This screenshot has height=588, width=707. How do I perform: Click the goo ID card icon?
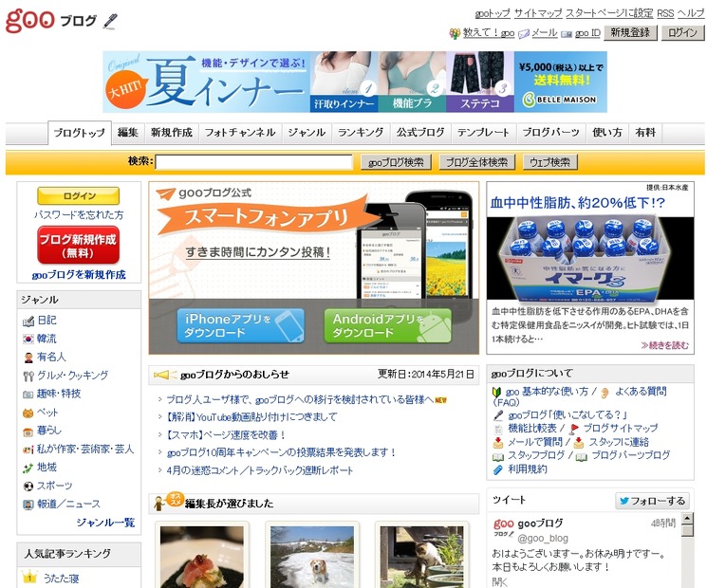click(567, 34)
